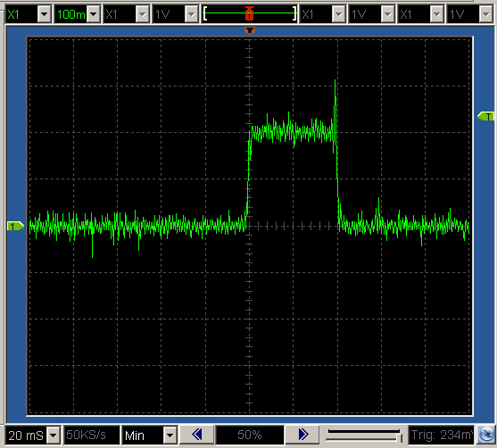Click the channel 1 ground level marker

click(x=15, y=226)
